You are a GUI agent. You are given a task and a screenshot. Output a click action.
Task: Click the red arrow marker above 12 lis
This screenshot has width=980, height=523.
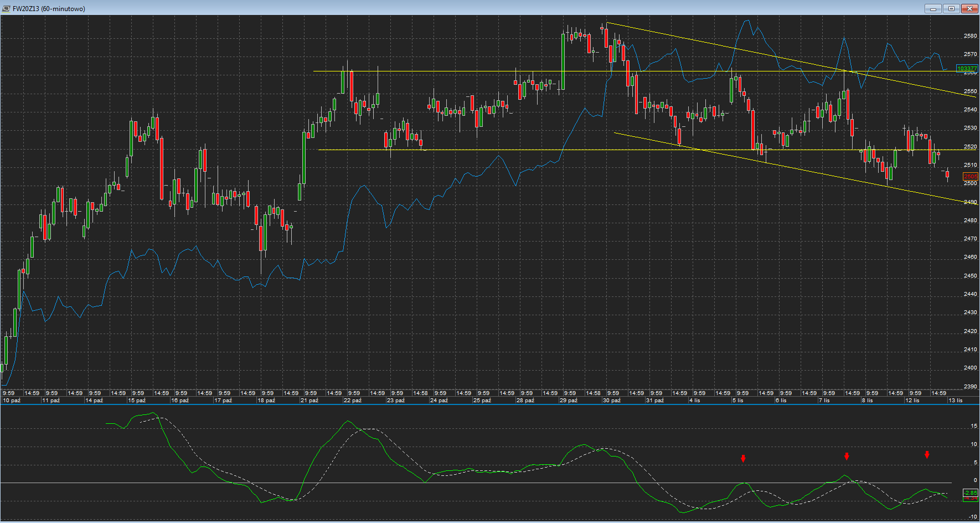[927, 454]
